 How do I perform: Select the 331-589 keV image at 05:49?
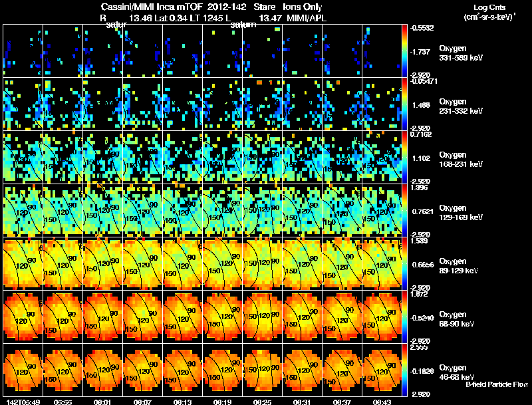click(x=23, y=51)
